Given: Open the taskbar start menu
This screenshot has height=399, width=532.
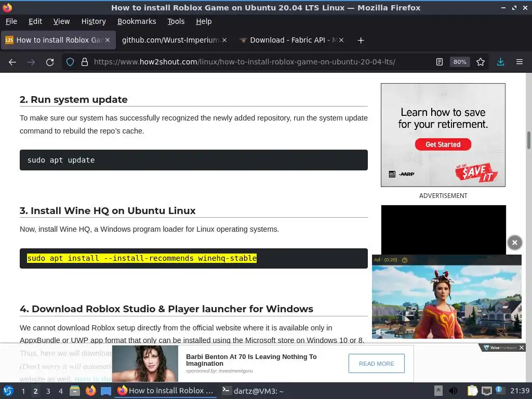Looking at the screenshot, I should [8, 391].
